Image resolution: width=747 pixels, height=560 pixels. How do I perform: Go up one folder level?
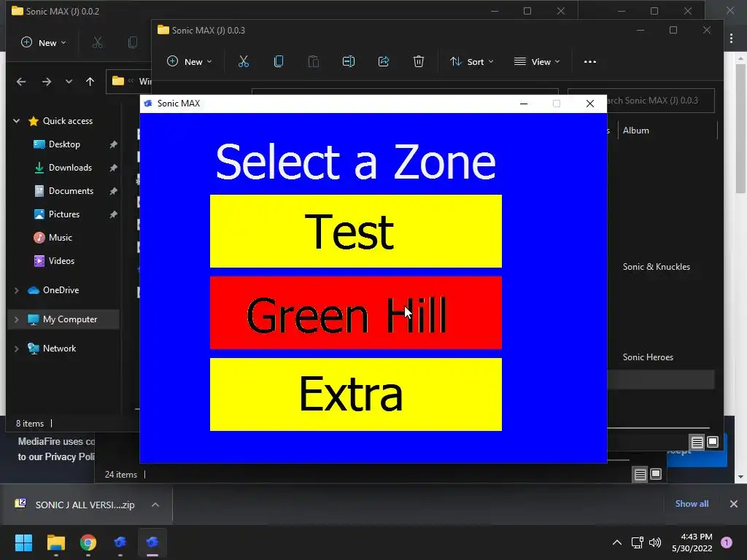coord(90,82)
